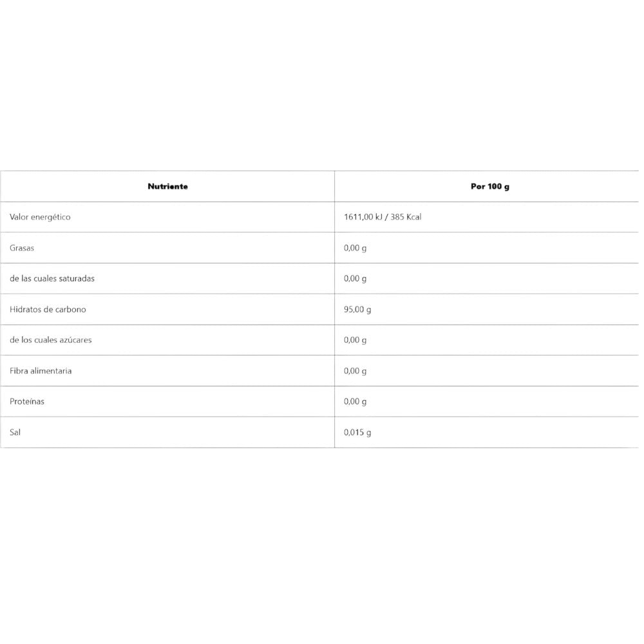Select the 0,015 g salt value
This screenshot has width=644, height=644.
click(357, 432)
